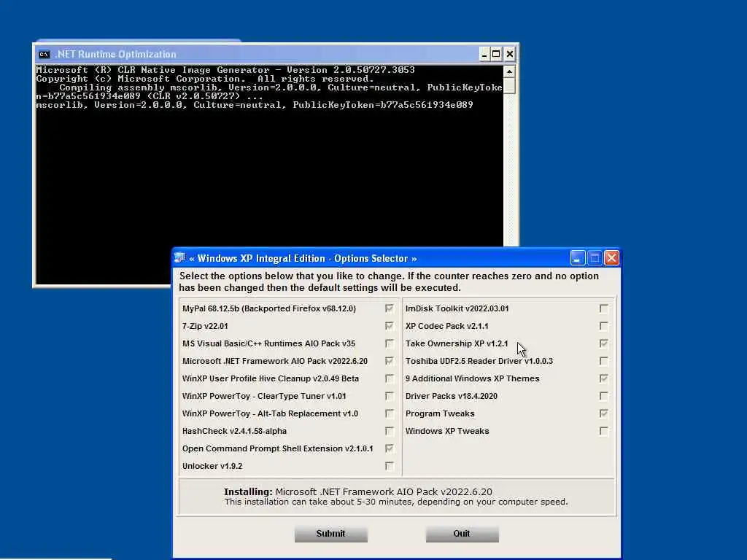This screenshot has height=560, width=747.
Task: Enable MS Visual Basic/C++ Runtimes AIO Pack
Action: (390, 343)
